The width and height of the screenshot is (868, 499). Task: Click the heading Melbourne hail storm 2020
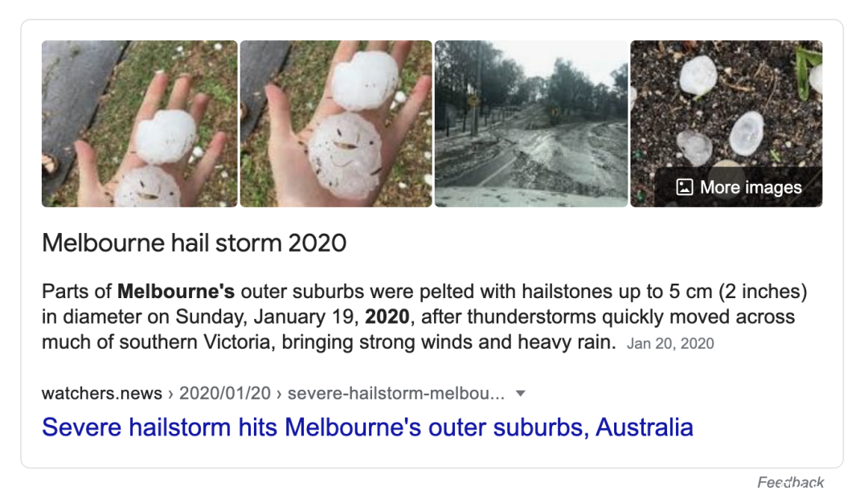194,243
